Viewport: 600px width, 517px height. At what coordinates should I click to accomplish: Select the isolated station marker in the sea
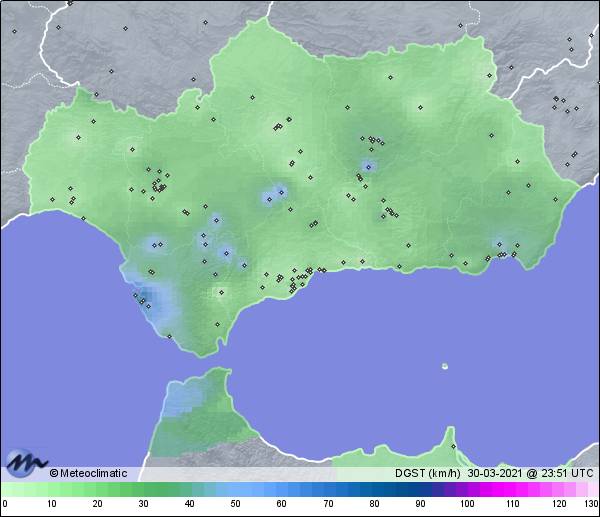[444, 366]
